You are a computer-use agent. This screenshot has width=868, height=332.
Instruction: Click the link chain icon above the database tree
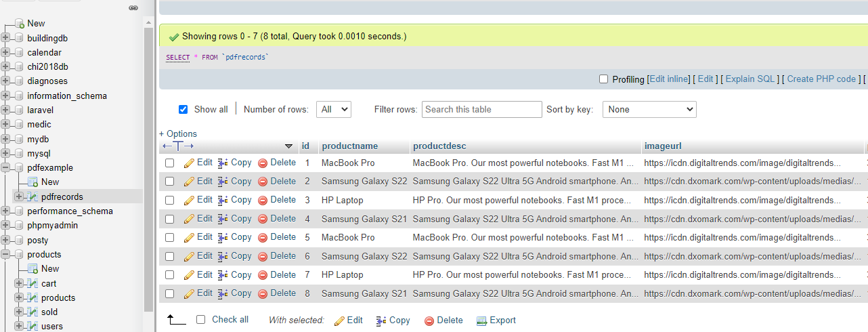[133, 7]
